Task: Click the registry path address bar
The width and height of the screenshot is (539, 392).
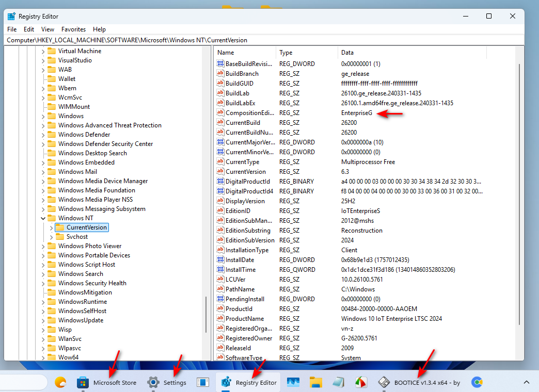Action: tap(264, 40)
